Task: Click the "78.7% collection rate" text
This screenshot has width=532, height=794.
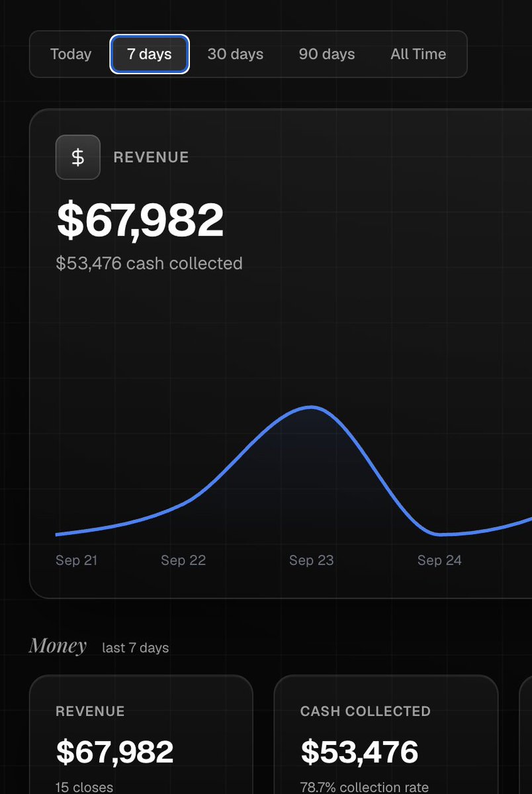Action: coord(365,787)
